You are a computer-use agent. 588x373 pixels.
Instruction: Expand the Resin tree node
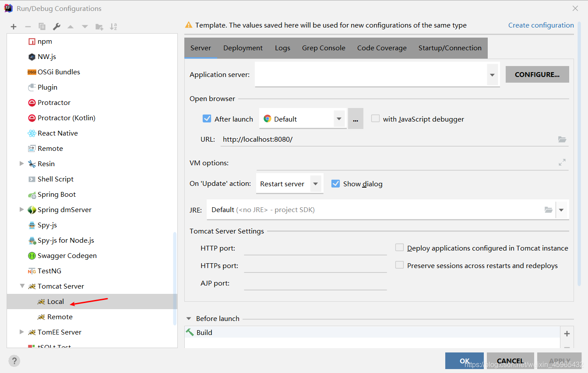(x=21, y=164)
